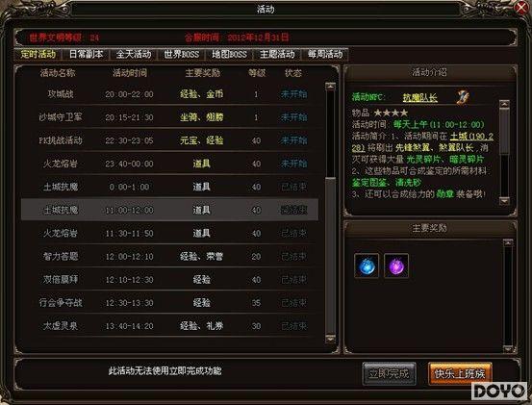The width and height of the screenshot is (532, 405).
Task: Click the blue spirit fragment reward icon
Action: (x=367, y=266)
